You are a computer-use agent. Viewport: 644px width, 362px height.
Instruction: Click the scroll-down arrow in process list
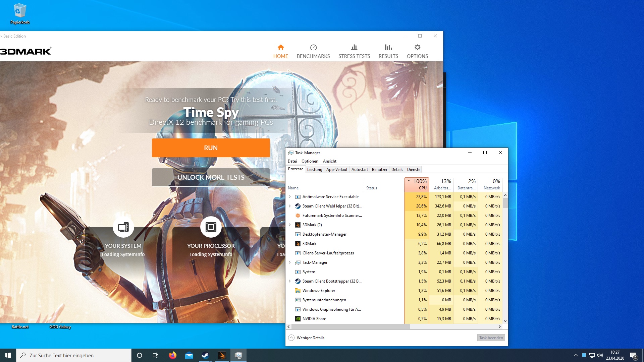pyautogui.click(x=505, y=321)
